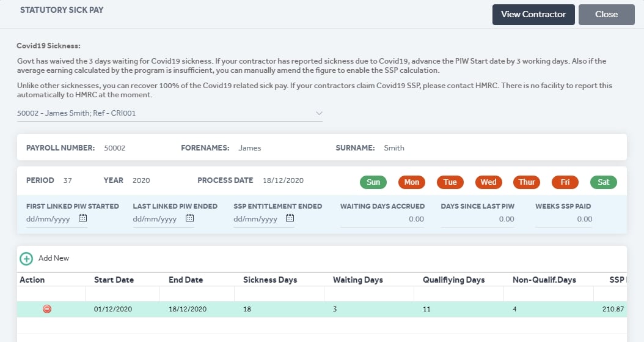Sort by the End Date column header
This screenshot has height=342, width=644.
click(x=186, y=280)
